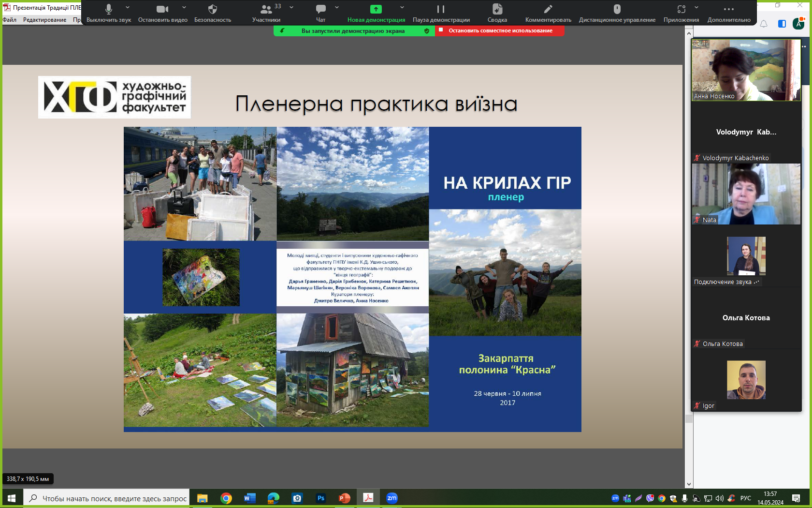Image resolution: width=812 pixels, height=508 pixels.
Task: Expand the audio options arrow beside microphone
Action: (x=128, y=7)
